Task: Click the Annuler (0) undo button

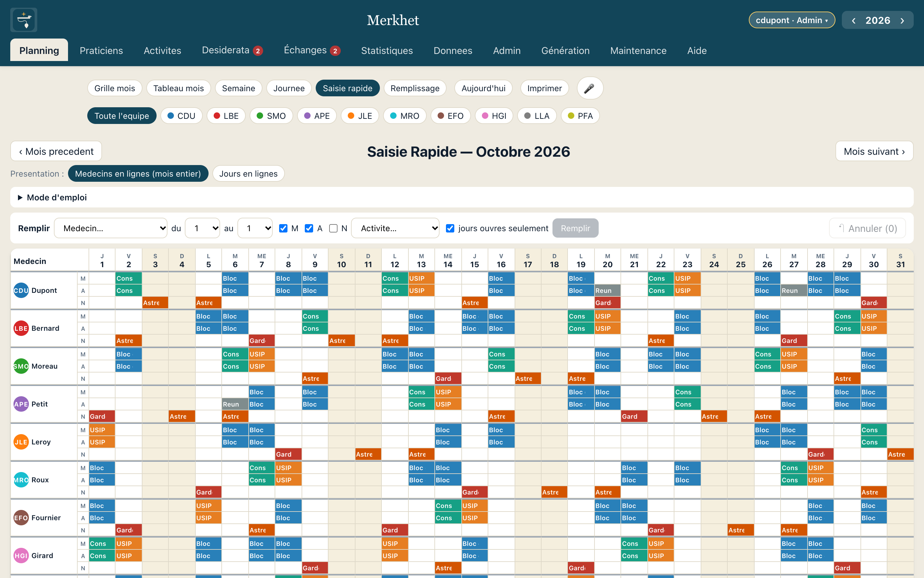Action: 868,228
